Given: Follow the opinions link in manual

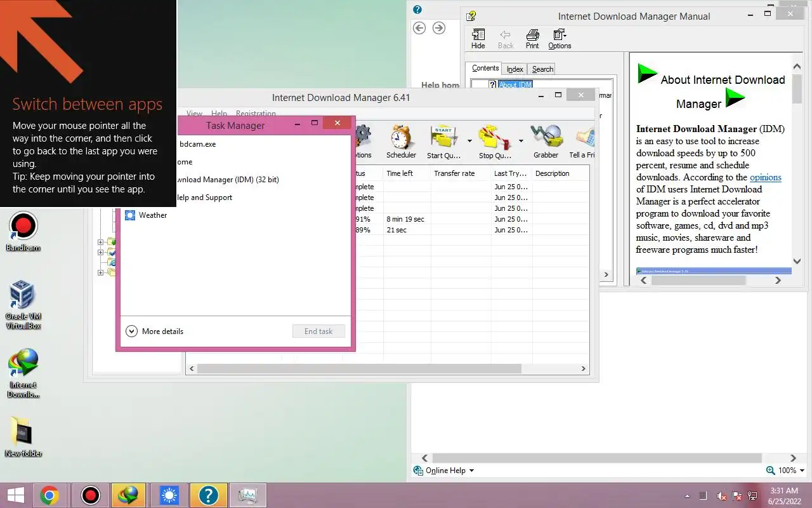Looking at the screenshot, I should [766, 177].
